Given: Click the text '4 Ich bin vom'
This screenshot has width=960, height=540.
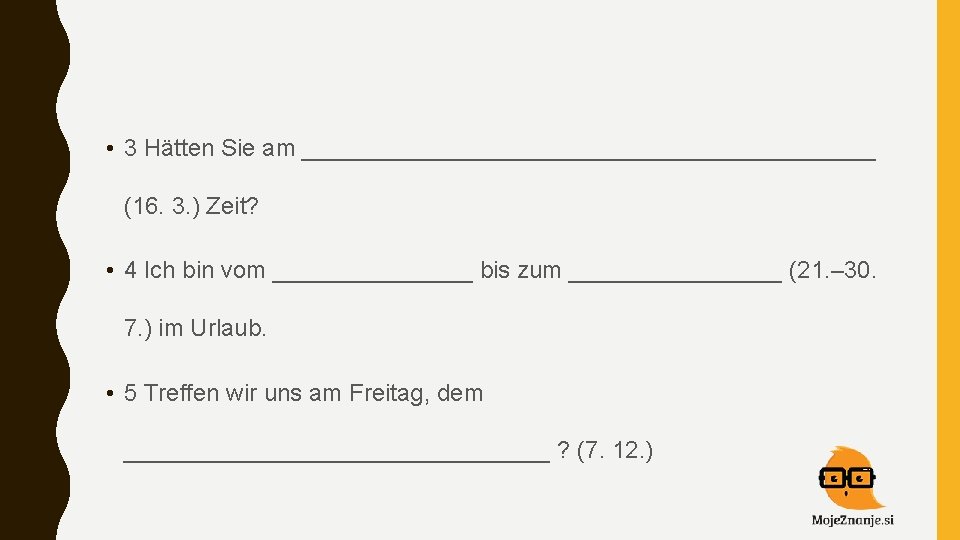Looking at the screenshot, I should 194,270.
